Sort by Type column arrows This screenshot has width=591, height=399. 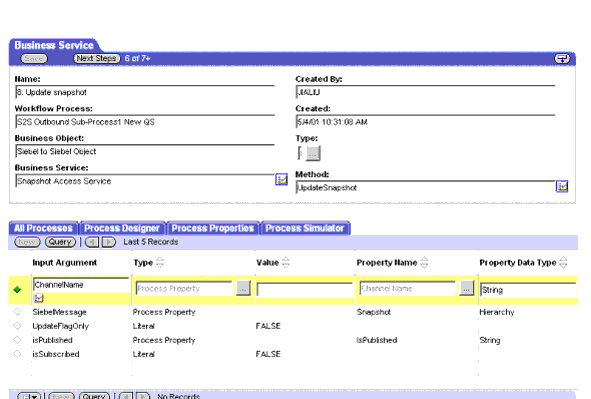pos(160,262)
